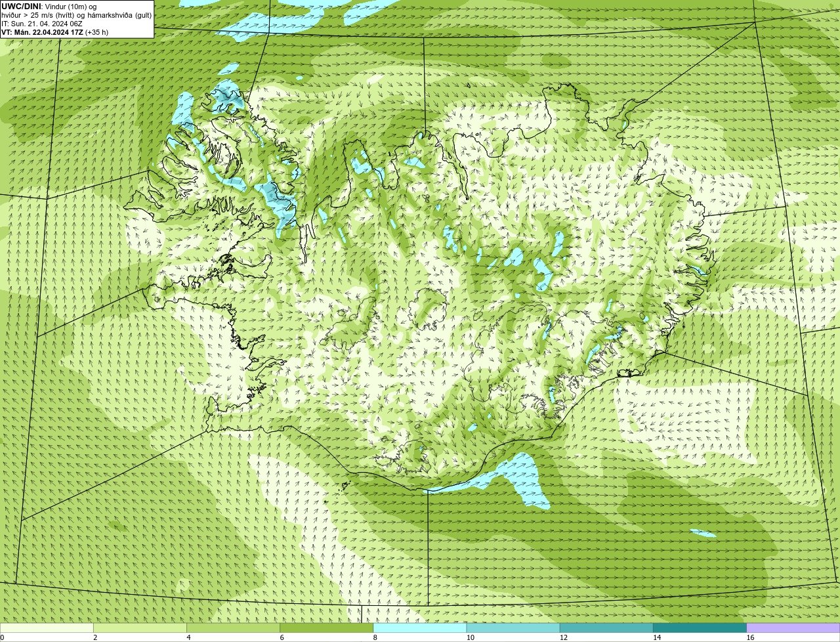
Task: Click the '6' label on the color scale
Action: coord(282,637)
